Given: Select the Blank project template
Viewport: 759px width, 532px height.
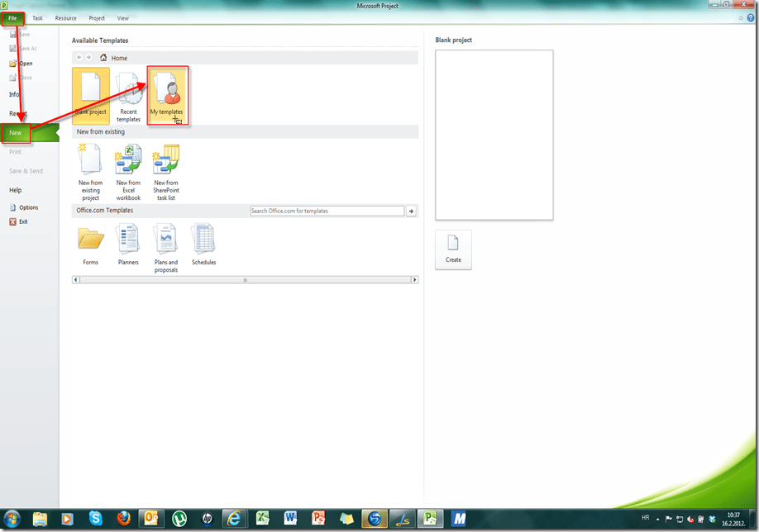Looking at the screenshot, I should coord(91,94).
